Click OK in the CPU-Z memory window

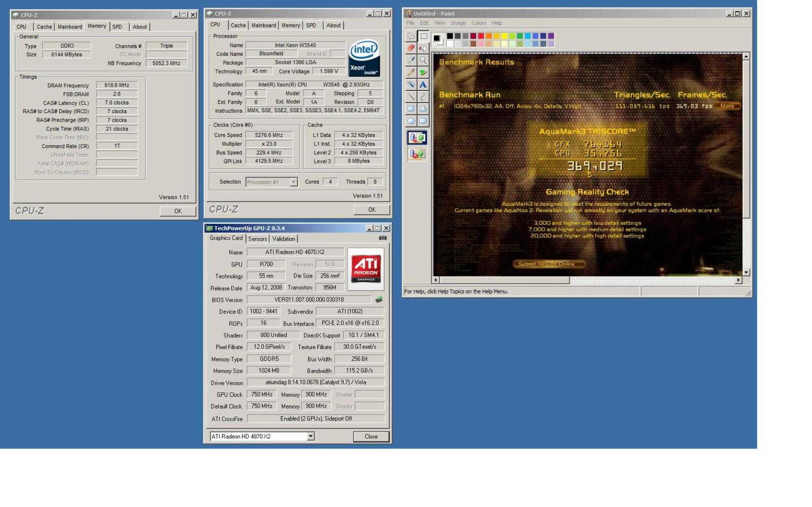(178, 211)
